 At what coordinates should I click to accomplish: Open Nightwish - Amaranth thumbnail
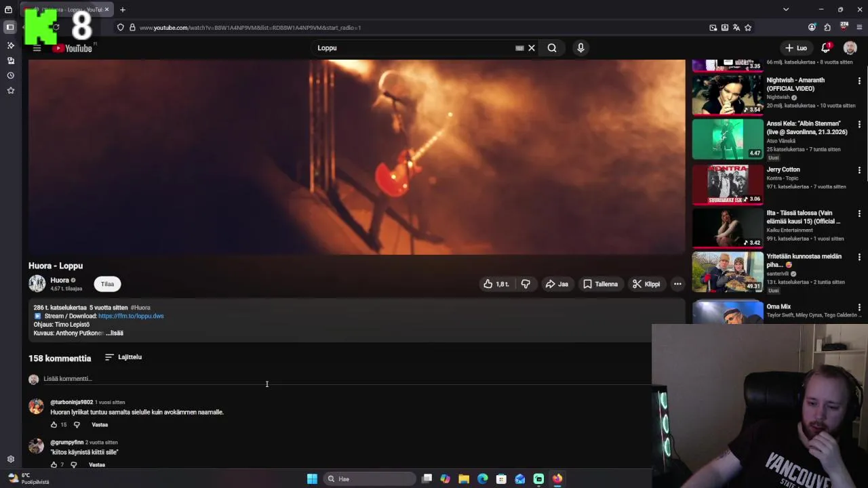click(x=728, y=95)
